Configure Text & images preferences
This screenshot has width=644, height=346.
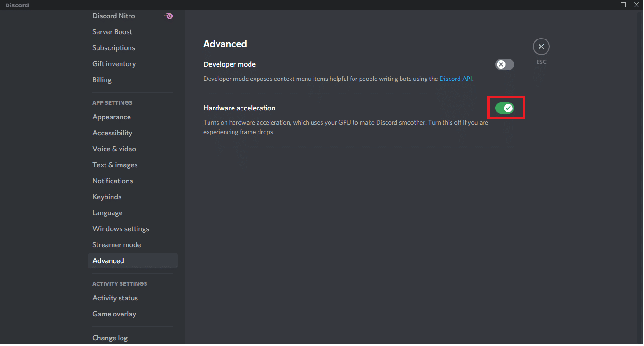(x=115, y=165)
